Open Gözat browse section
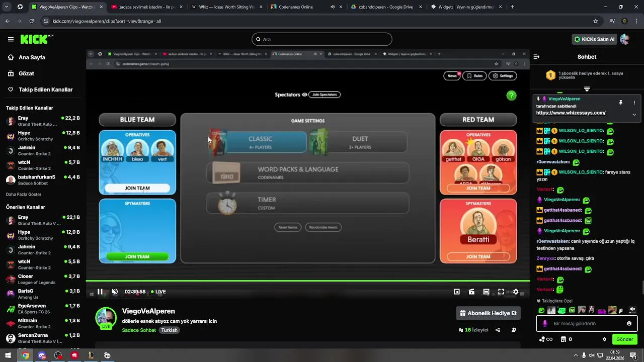 tap(26, 73)
